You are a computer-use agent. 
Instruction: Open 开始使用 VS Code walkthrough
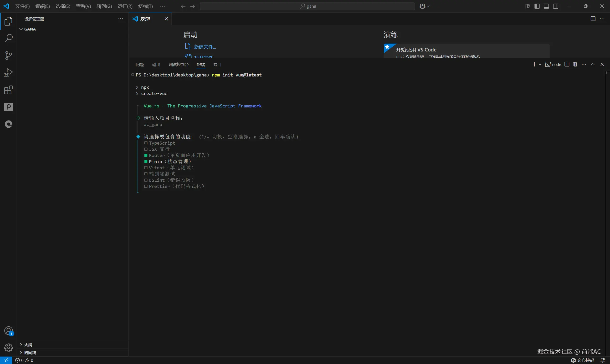416,50
